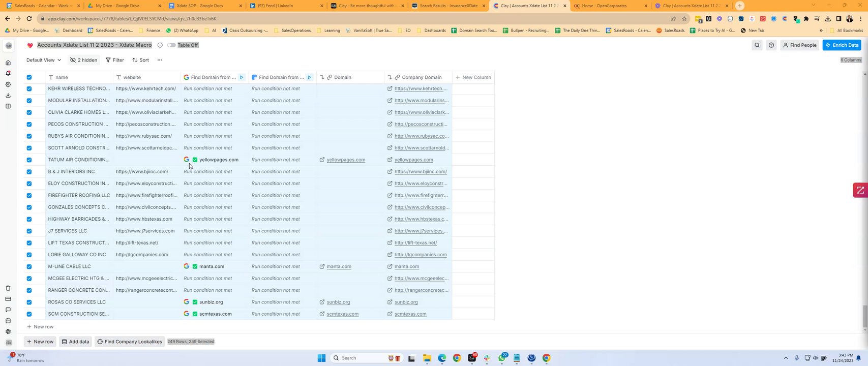
Task: Uncheck the B & J INTERIORS row checkbox
Action: click(x=29, y=172)
